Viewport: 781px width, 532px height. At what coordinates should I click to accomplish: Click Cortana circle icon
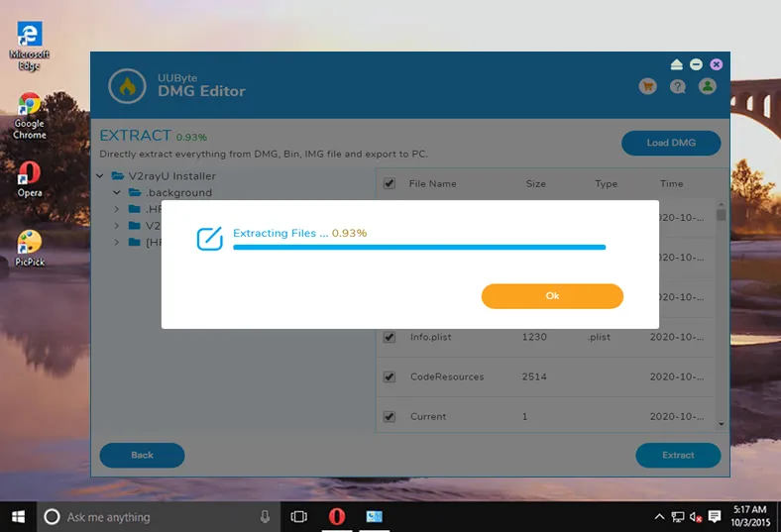point(52,517)
